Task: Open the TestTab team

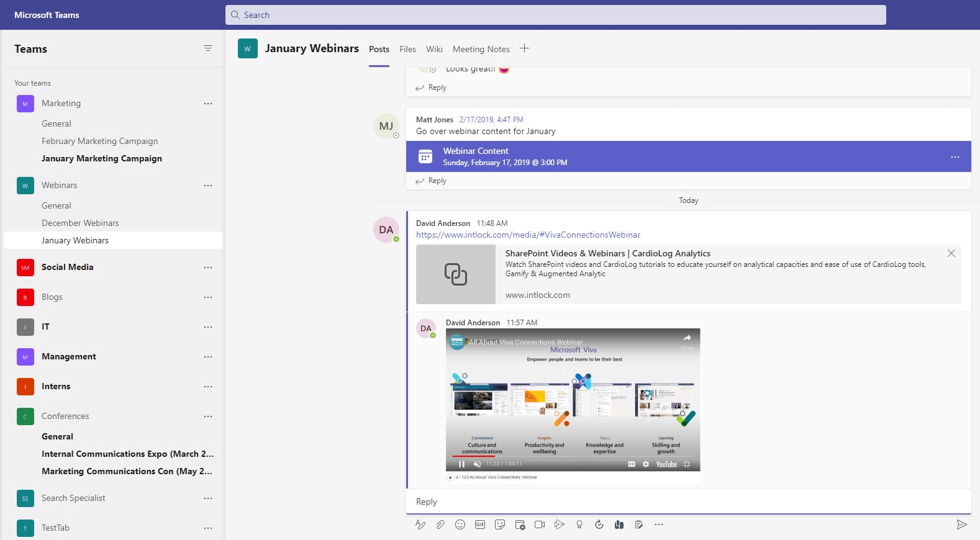Action: coord(55,528)
